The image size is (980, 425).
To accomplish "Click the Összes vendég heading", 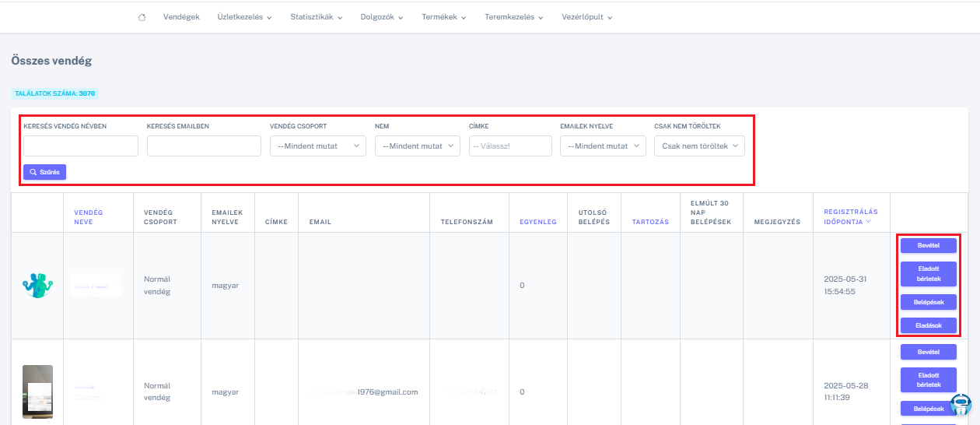I will coord(51,60).
